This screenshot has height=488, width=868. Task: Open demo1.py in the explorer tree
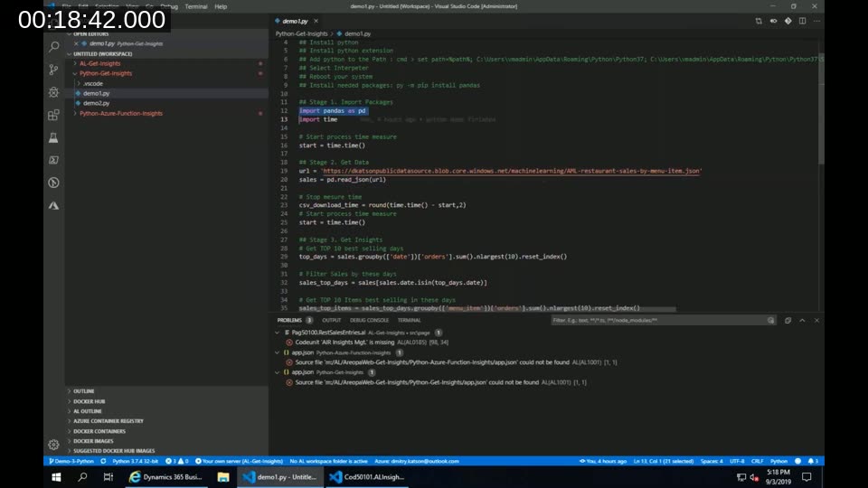tap(97, 93)
